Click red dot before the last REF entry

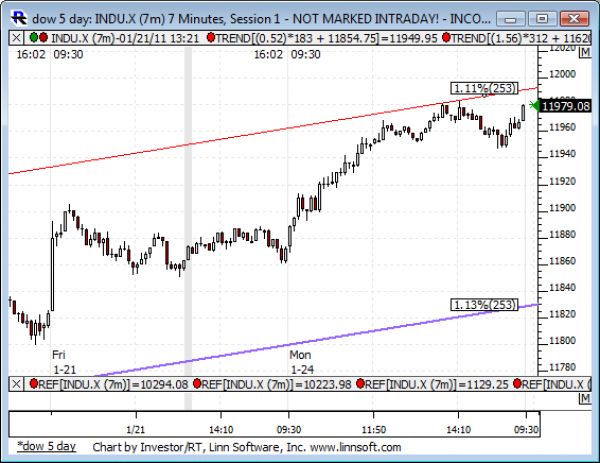tap(517, 383)
